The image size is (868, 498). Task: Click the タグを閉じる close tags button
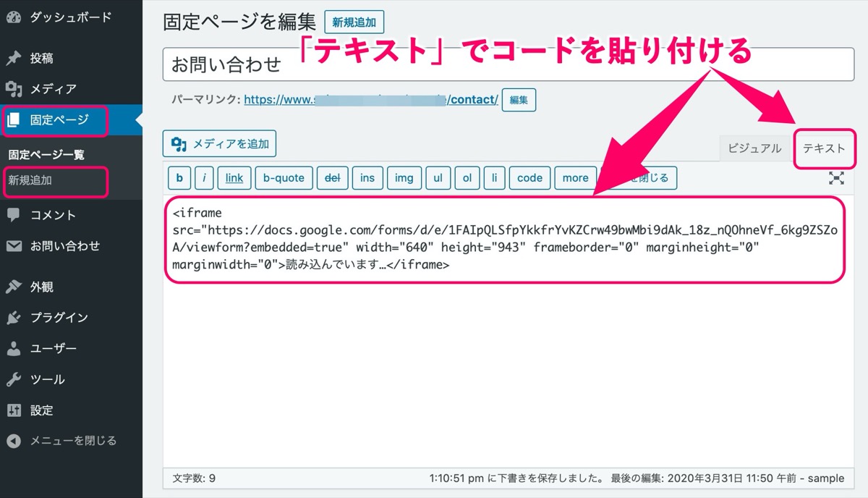639,178
